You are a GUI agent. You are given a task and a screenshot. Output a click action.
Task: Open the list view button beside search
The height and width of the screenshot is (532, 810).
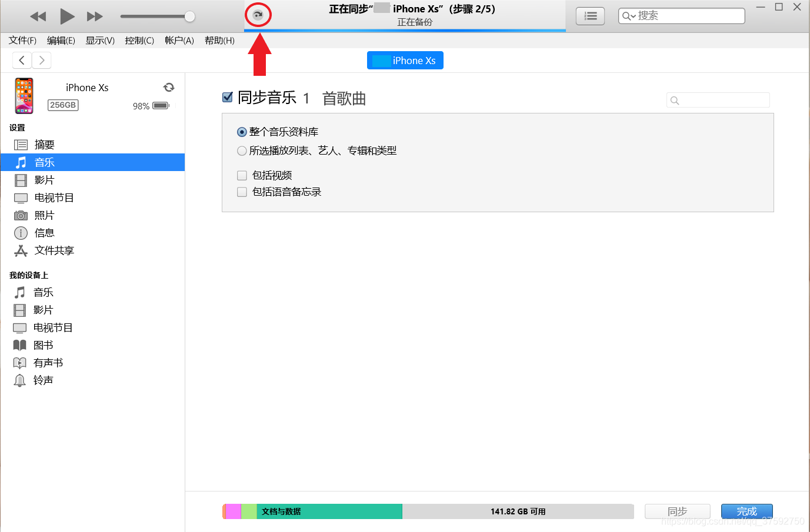point(590,16)
